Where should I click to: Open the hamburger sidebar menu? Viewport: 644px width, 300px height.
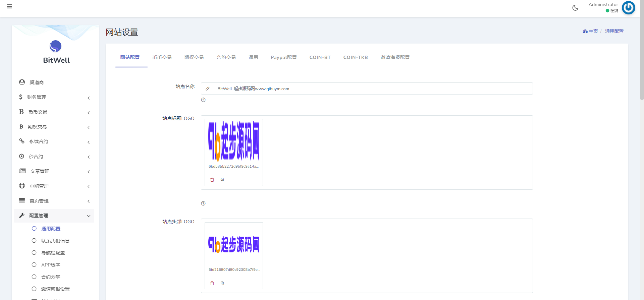pyautogui.click(x=9, y=6)
